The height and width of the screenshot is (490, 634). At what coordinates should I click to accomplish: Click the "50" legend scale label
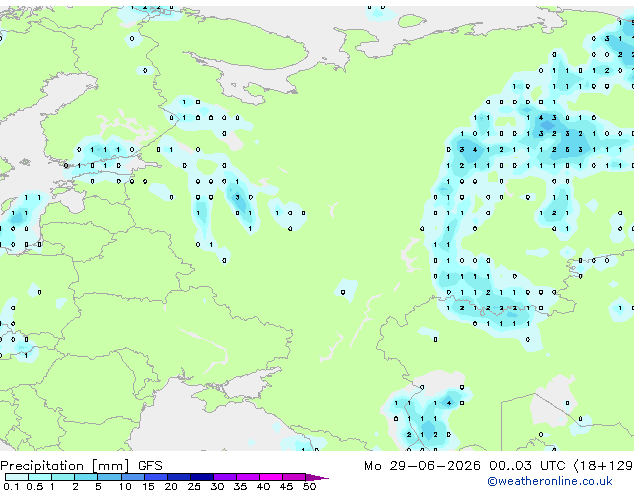[x=309, y=486]
